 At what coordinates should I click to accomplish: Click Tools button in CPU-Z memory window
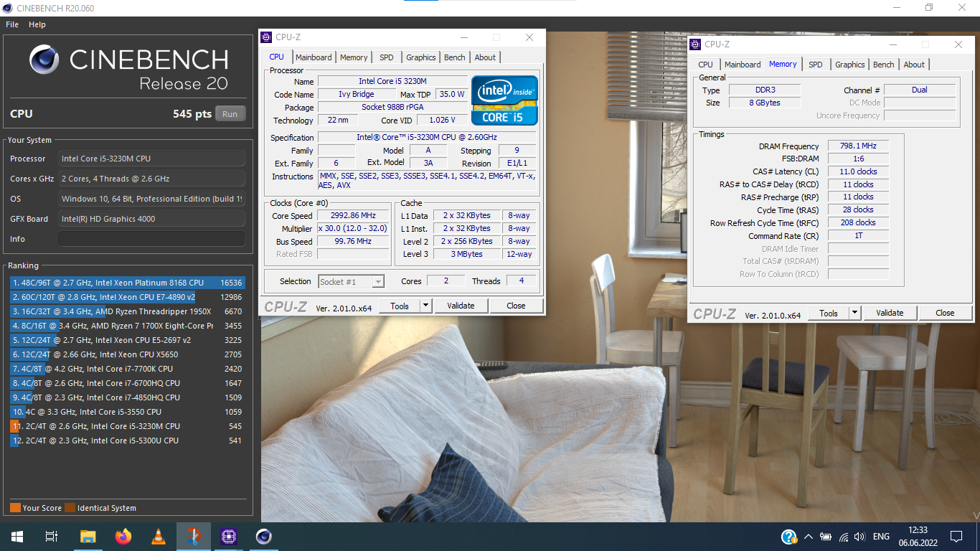tap(829, 313)
